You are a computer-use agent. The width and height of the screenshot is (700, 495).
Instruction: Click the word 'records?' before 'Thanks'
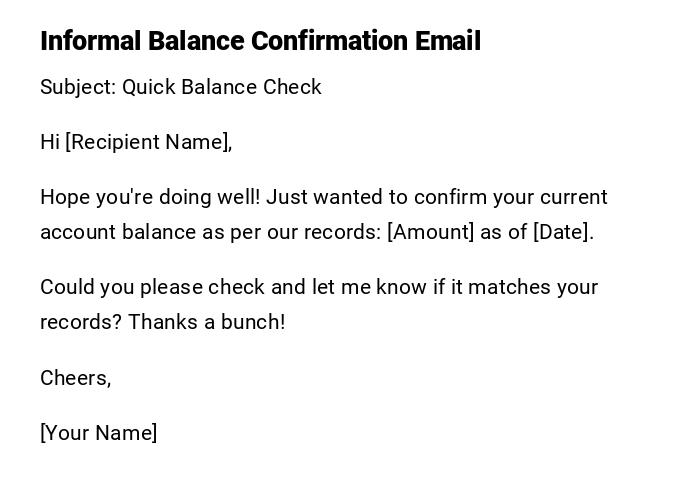point(81,322)
